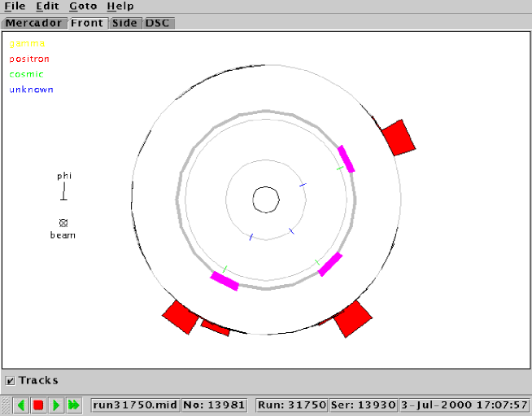Image resolution: width=532 pixels, height=416 pixels.
Task: Switch to the Mercador tab
Action: click(x=34, y=23)
